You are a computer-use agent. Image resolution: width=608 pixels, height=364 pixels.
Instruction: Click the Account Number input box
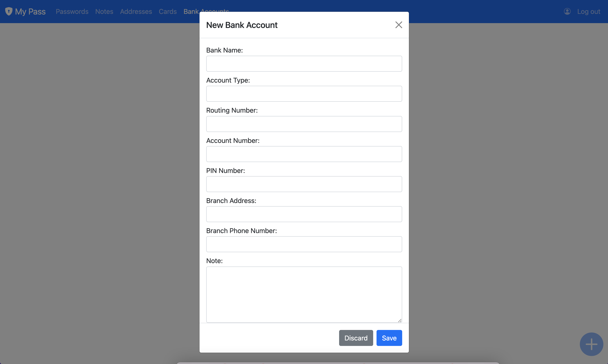pos(304,154)
